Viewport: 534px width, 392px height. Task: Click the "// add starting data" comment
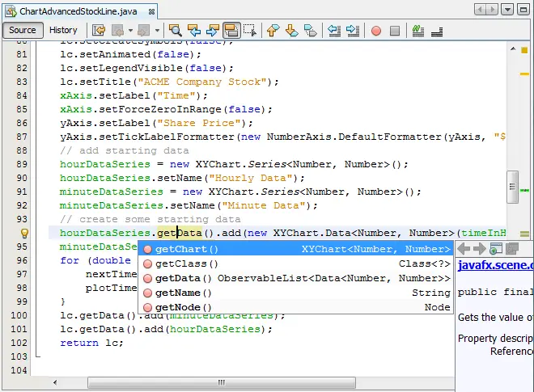pos(125,151)
